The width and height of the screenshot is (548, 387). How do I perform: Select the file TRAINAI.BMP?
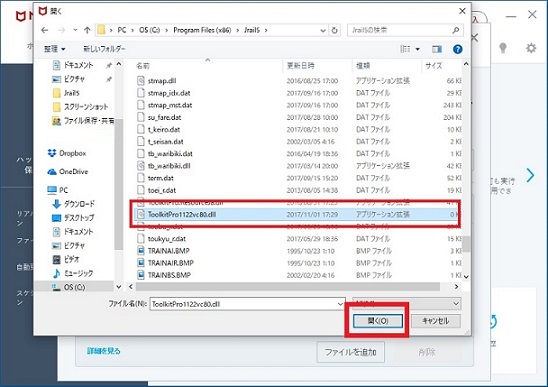coord(168,251)
